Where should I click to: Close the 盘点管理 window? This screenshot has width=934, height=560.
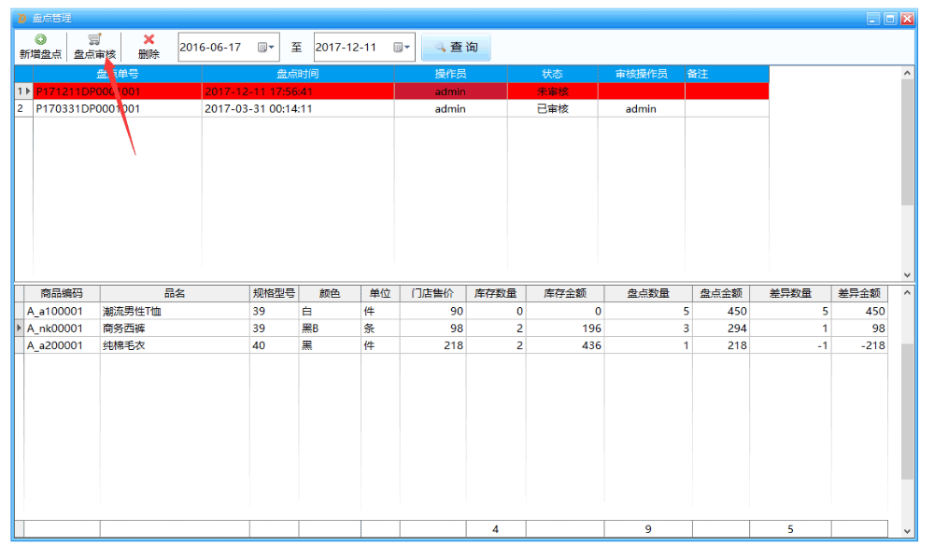pyautogui.click(x=907, y=19)
